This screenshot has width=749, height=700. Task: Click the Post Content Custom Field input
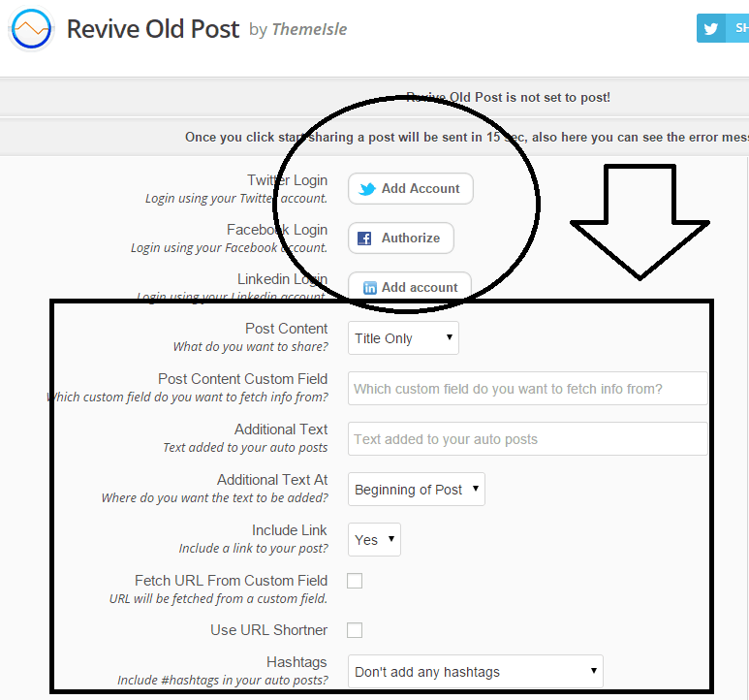tap(527, 389)
